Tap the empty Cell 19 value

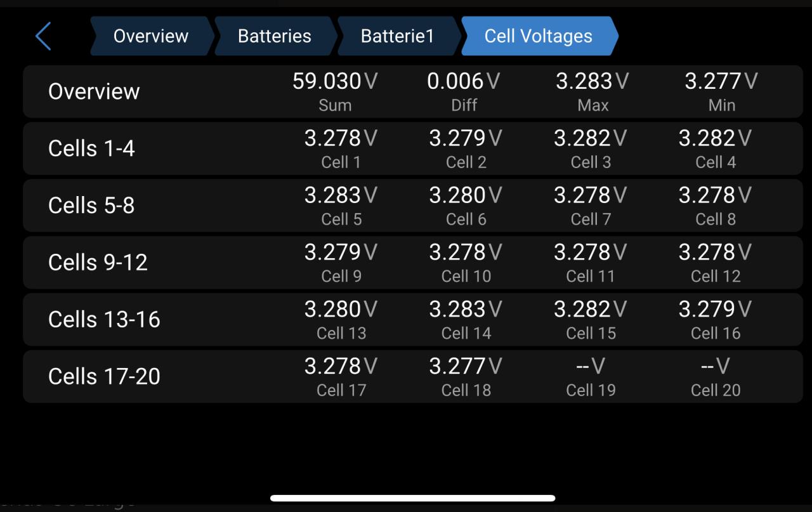point(591,367)
